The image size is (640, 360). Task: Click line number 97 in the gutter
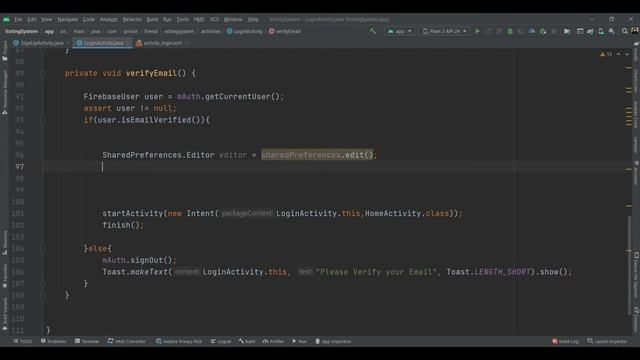[20, 167]
